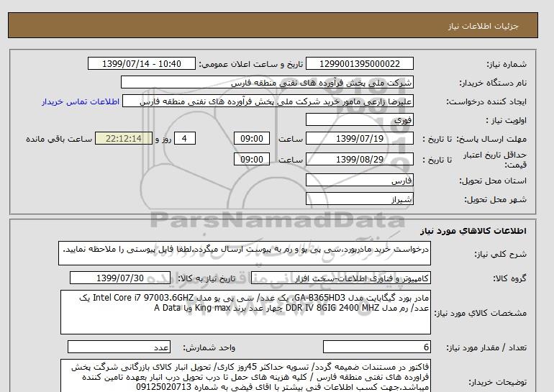The width and height of the screenshot is (554, 392).
Task: Click the text ساعت باقی مانده
Action: (59, 139)
